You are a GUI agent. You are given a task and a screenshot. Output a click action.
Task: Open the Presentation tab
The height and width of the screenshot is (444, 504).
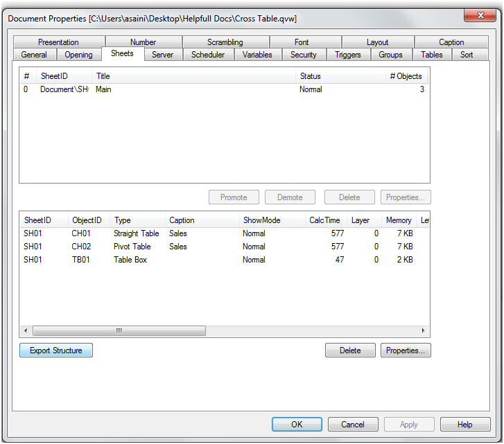tap(58, 42)
